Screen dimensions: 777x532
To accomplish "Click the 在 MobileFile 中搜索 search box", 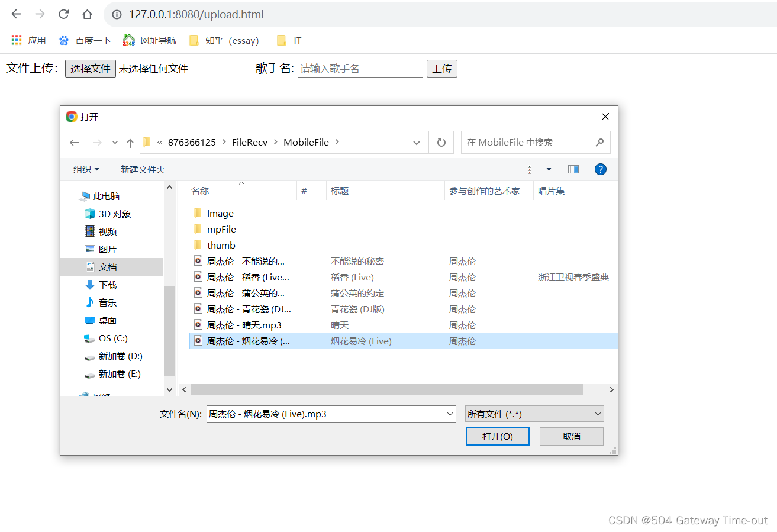I will [x=536, y=143].
